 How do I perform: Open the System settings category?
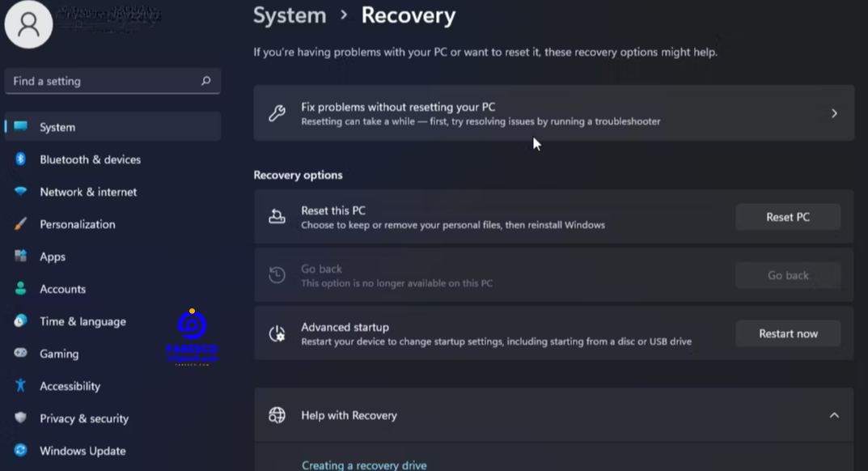113,126
